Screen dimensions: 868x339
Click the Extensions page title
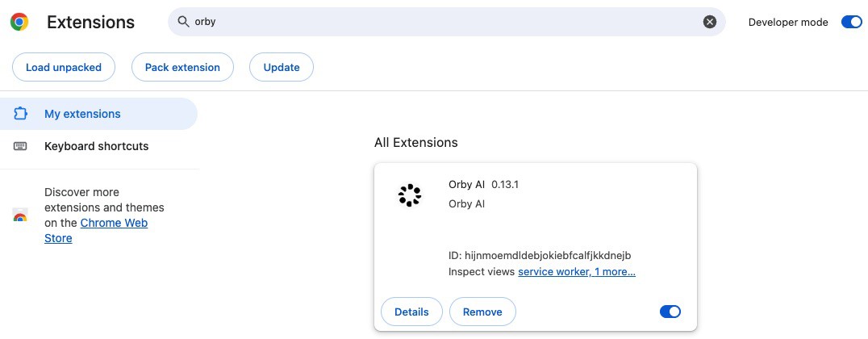pos(91,22)
